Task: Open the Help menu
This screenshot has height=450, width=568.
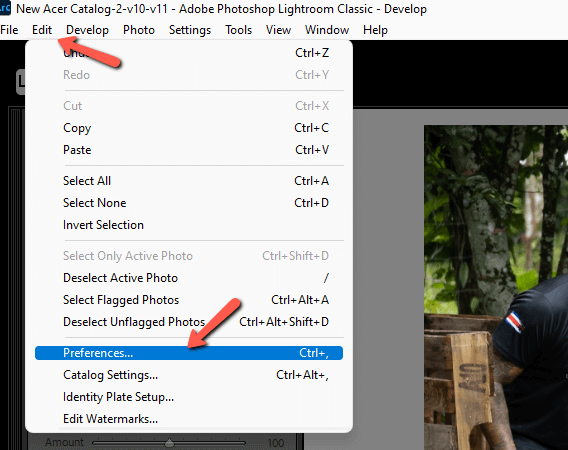Action: (x=375, y=30)
